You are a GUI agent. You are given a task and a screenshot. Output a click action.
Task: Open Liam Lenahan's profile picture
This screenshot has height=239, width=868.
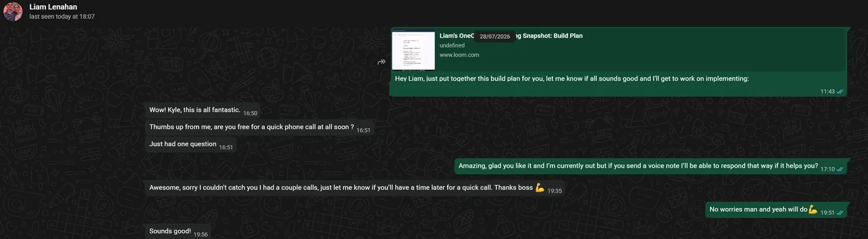[x=13, y=11]
